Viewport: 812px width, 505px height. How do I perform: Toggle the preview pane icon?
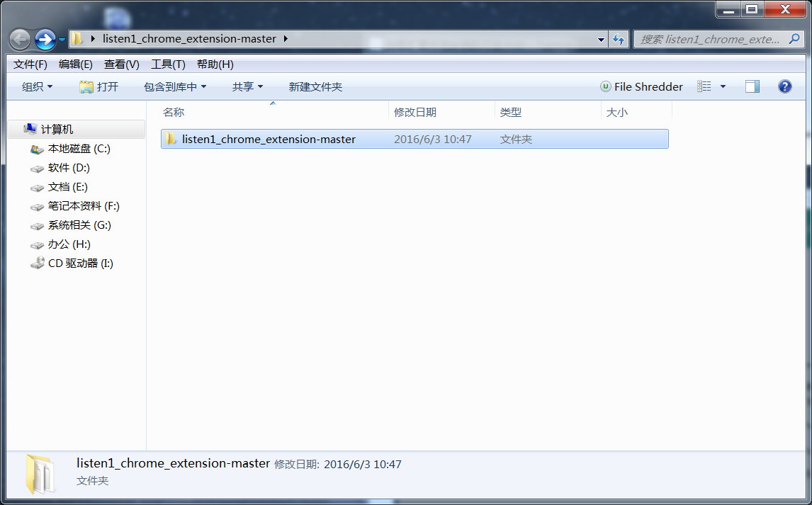752,86
